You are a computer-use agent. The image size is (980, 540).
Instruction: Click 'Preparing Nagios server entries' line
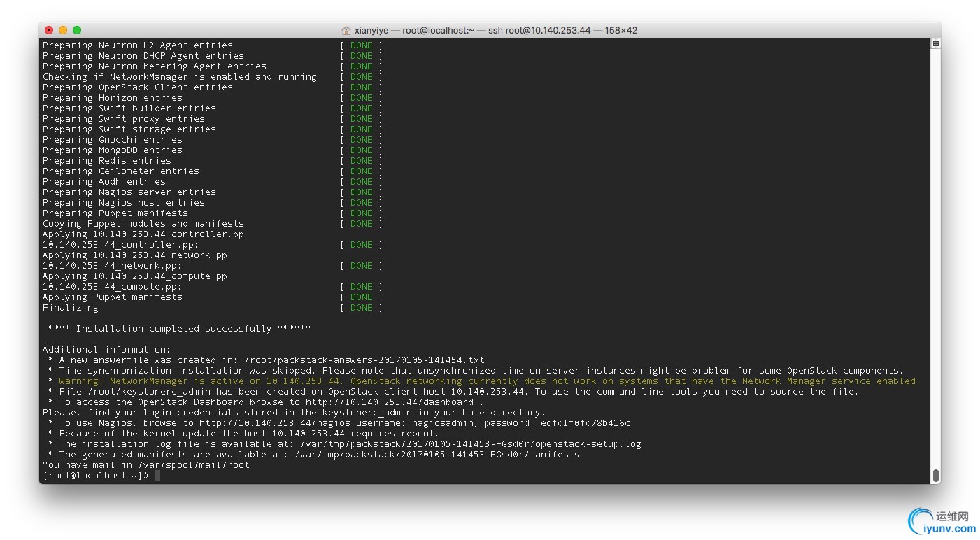(129, 192)
